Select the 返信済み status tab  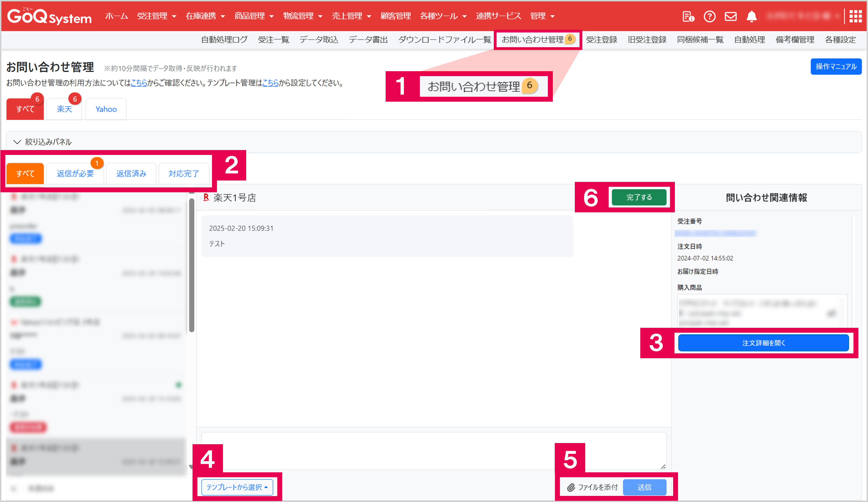131,174
